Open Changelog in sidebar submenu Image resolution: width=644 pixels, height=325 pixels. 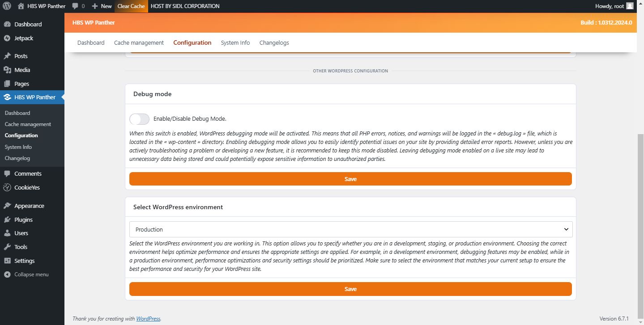point(17,158)
